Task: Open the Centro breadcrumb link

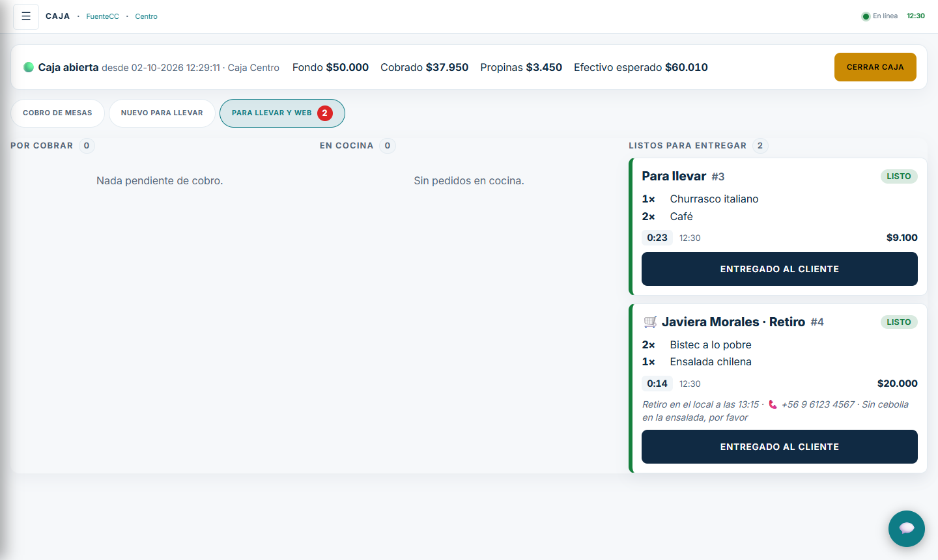Action: coord(147,16)
